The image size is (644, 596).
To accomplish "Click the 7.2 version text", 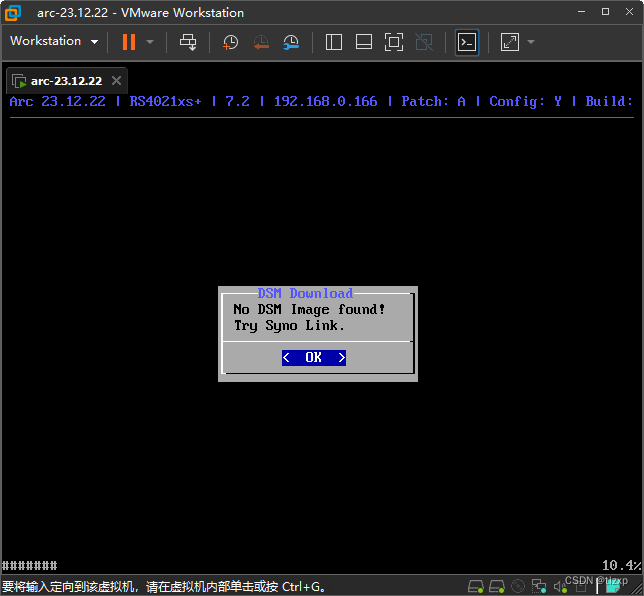I will tap(237, 101).
